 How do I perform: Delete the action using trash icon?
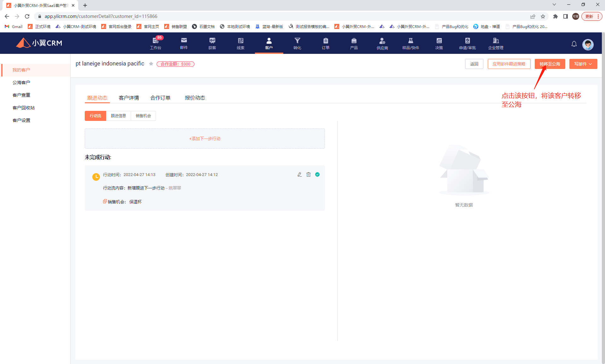[308, 174]
